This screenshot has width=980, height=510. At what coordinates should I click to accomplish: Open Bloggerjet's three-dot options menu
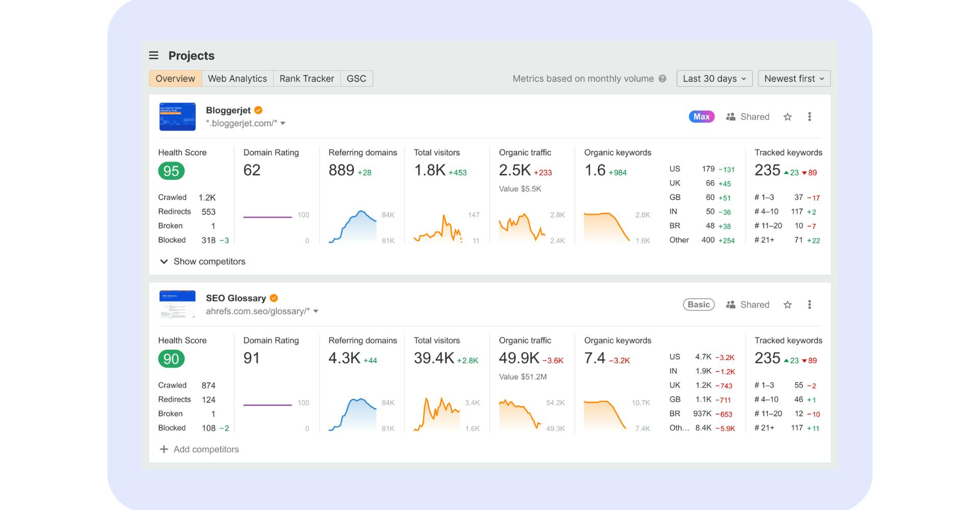(810, 117)
